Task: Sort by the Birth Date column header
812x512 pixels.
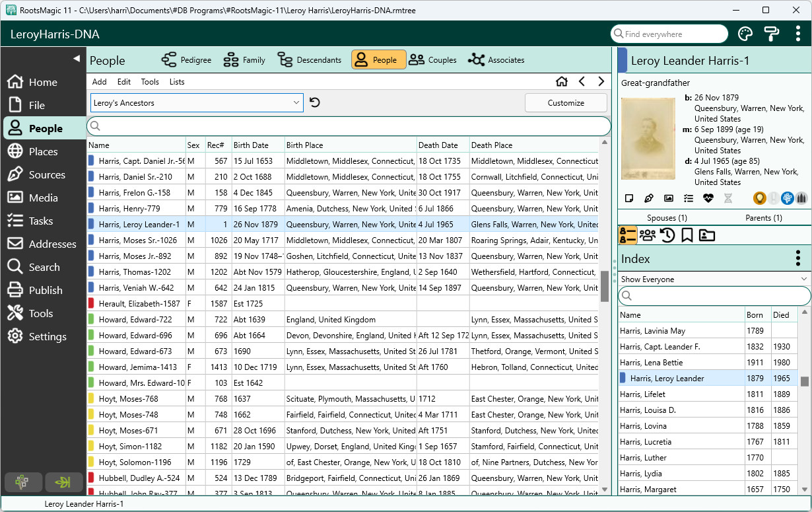Action: point(258,145)
